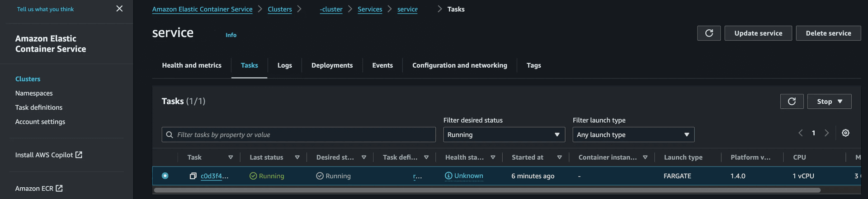This screenshot has height=199, width=868.
Task: Click the Update service button
Action: click(758, 33)
